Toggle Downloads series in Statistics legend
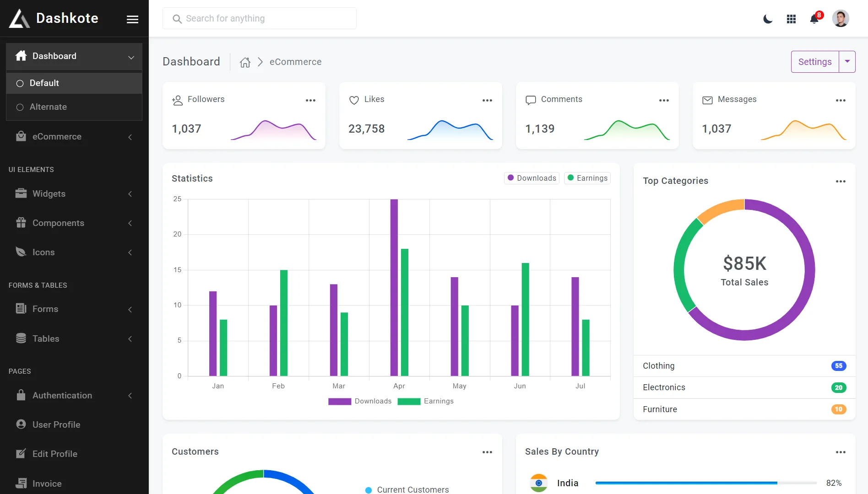The width and height of the screenshot is (868, 494). 532,178
